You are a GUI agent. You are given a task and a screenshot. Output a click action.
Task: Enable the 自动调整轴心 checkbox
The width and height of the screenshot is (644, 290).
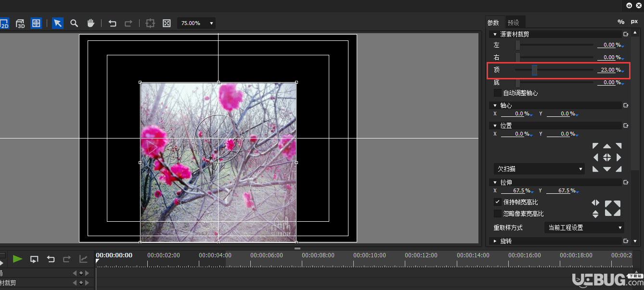click(x=498, y=93)
